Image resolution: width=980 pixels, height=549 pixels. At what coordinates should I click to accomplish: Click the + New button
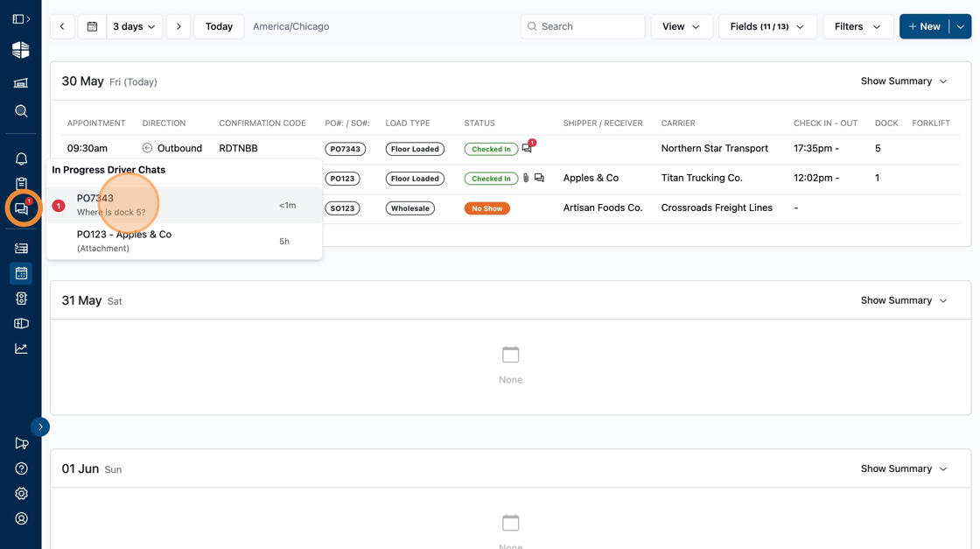point(924,26)
